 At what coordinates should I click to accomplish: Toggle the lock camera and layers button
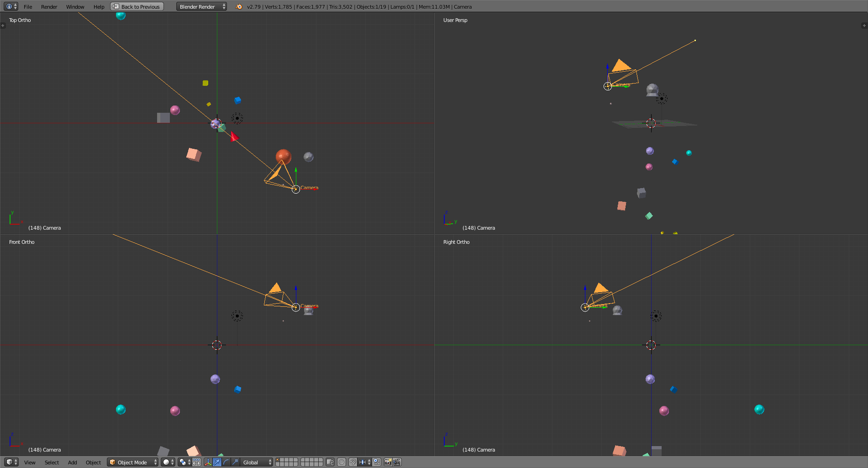(330, 462)
